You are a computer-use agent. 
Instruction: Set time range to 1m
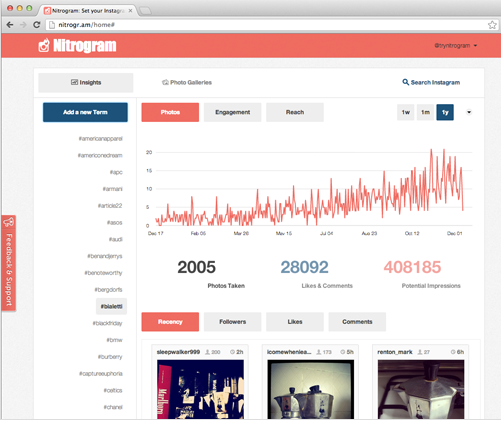point(425,112)
